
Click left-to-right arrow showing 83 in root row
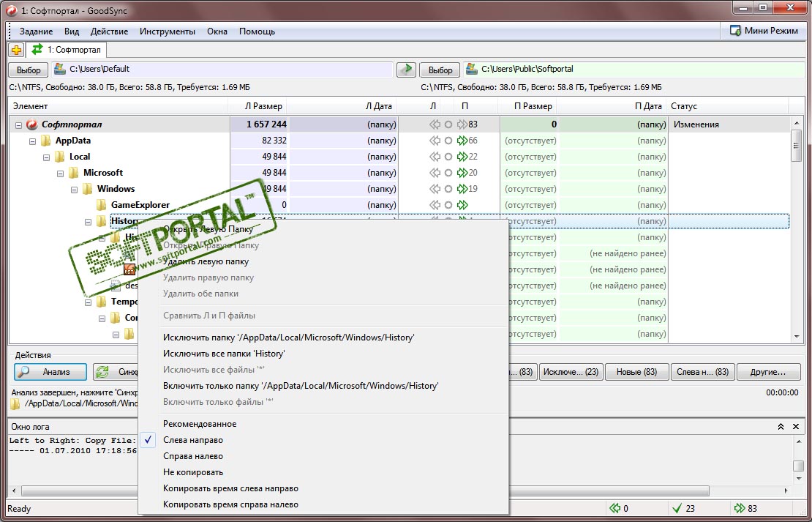(462, 124)
